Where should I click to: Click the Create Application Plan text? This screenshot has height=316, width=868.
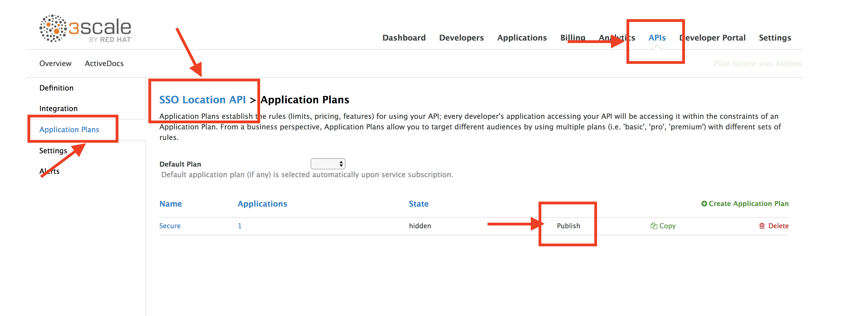tap(748, 204)
